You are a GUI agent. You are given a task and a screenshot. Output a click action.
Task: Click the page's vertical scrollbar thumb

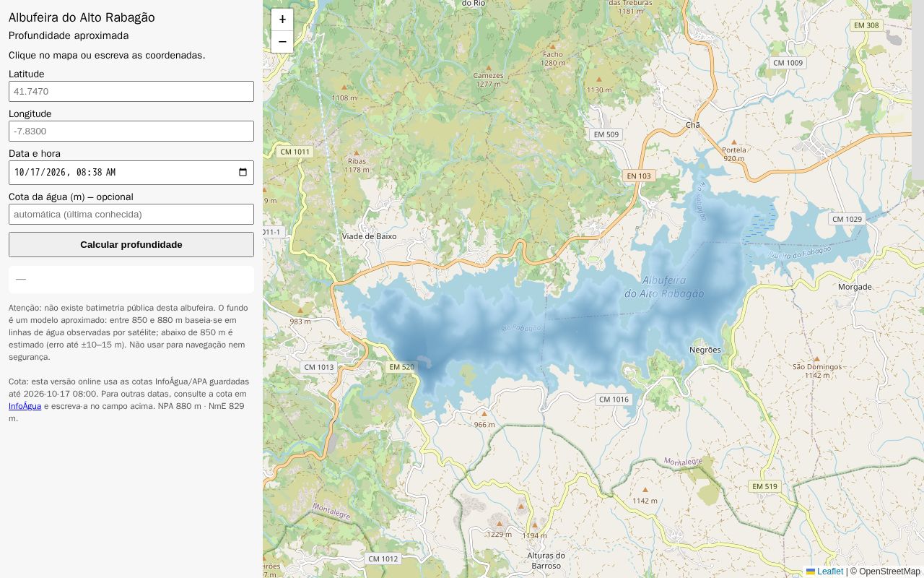click(x=918, y=90)
